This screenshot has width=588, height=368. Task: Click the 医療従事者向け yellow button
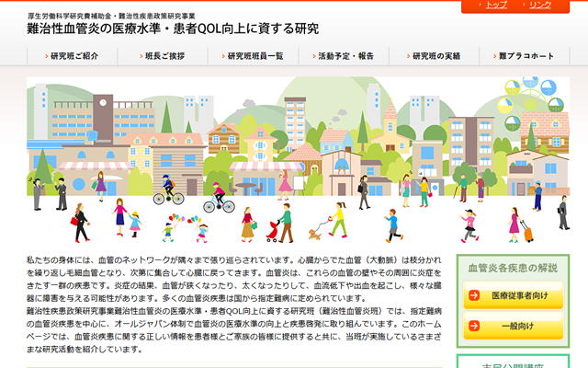pos(512,295)
